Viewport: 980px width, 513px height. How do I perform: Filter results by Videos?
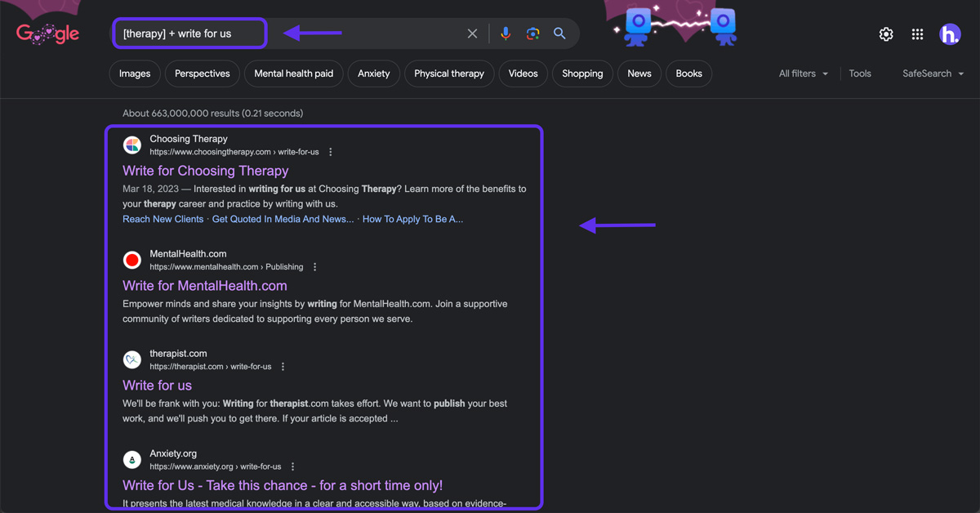tap(523, 74)
